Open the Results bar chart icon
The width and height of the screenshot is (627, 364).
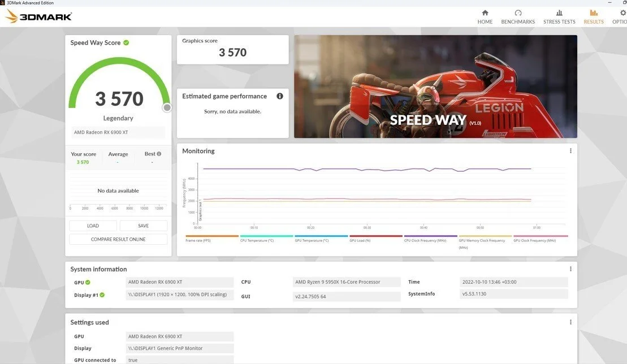tap(594, 13)
